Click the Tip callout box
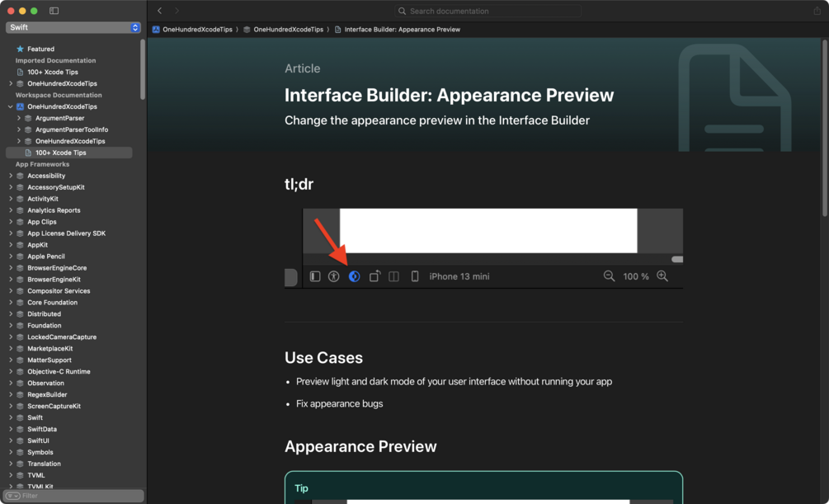This screenshot has width=829, height=504. pos(483,488)
